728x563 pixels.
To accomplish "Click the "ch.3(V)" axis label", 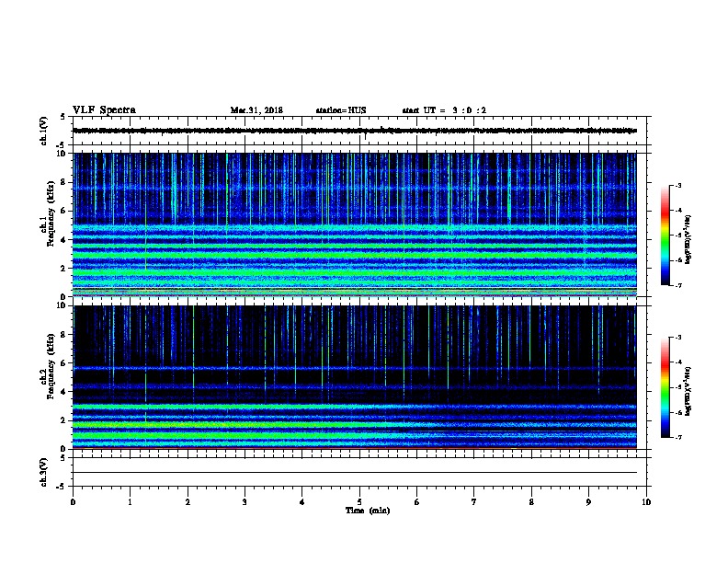I will (x=44, y=472).
